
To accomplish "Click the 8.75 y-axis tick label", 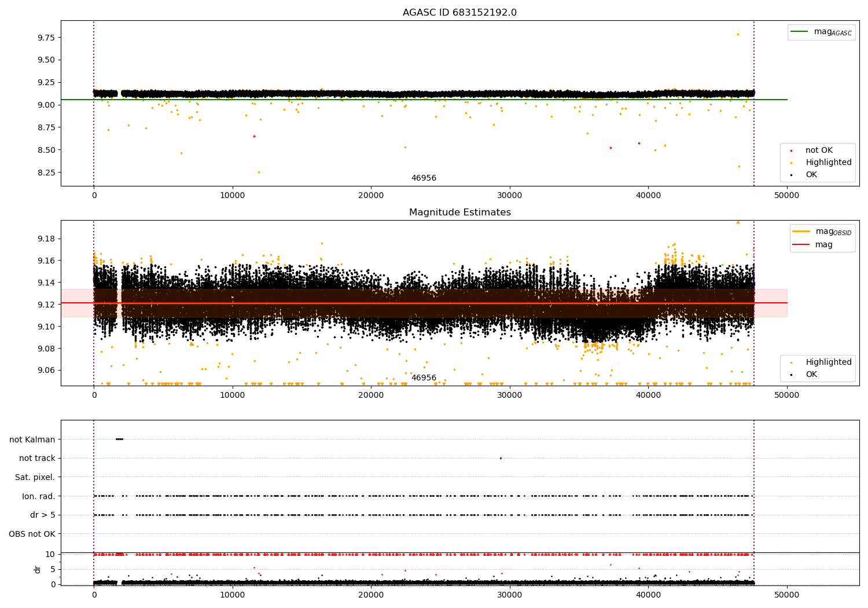I will pyautogui.click(x=46, y=127).
